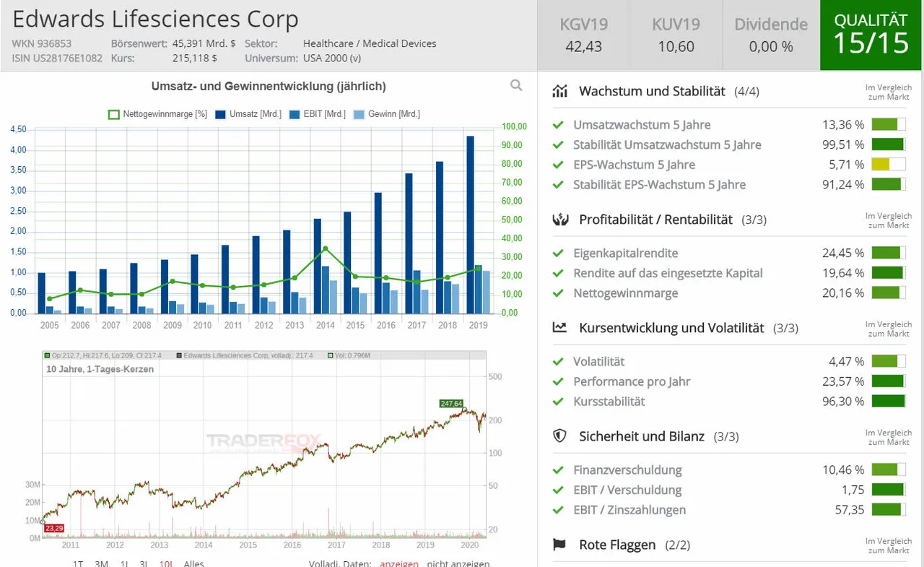Click the 2019 Umsatz bar in the yearly chart
Viewport: 924px width, 567px height.
click(470, 225)
